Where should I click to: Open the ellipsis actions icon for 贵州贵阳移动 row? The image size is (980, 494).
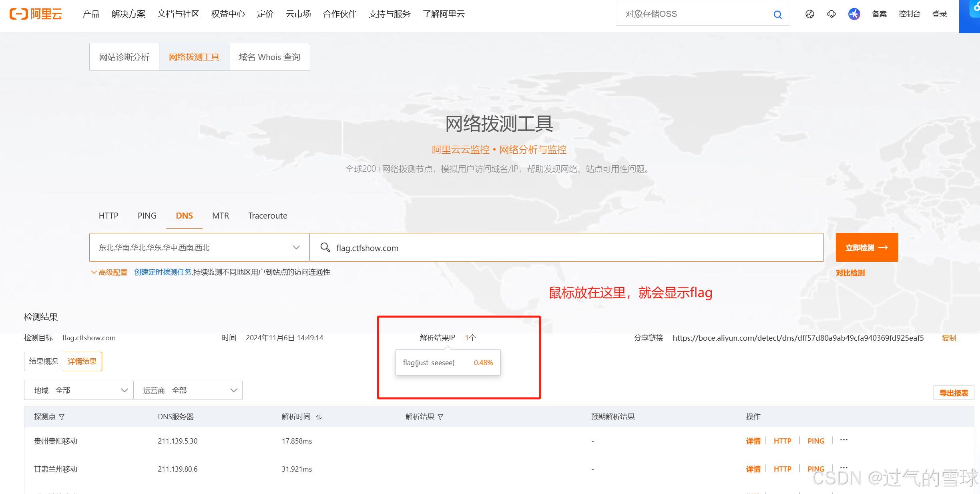coord(844,439)
